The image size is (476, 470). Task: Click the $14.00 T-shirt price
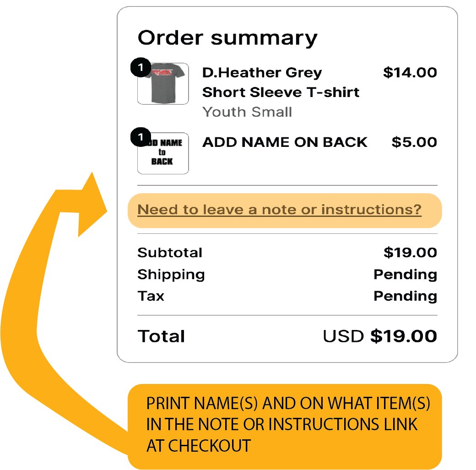coord(410,73)
